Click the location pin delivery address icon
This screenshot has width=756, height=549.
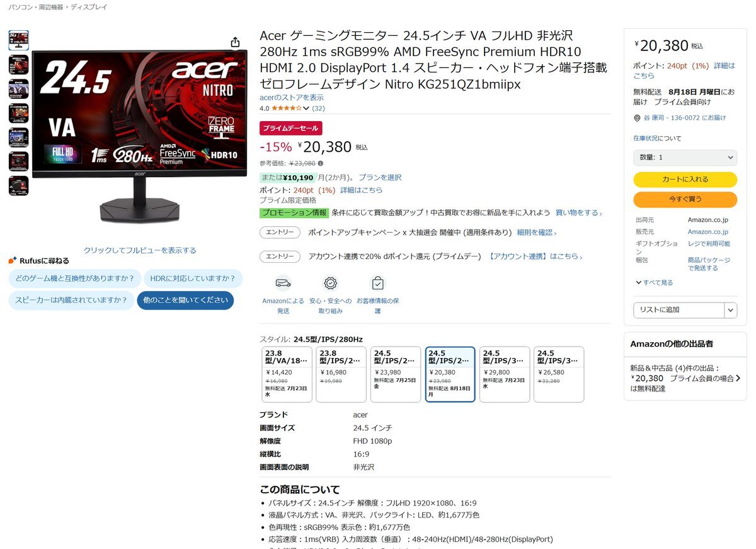pos(638,118)
